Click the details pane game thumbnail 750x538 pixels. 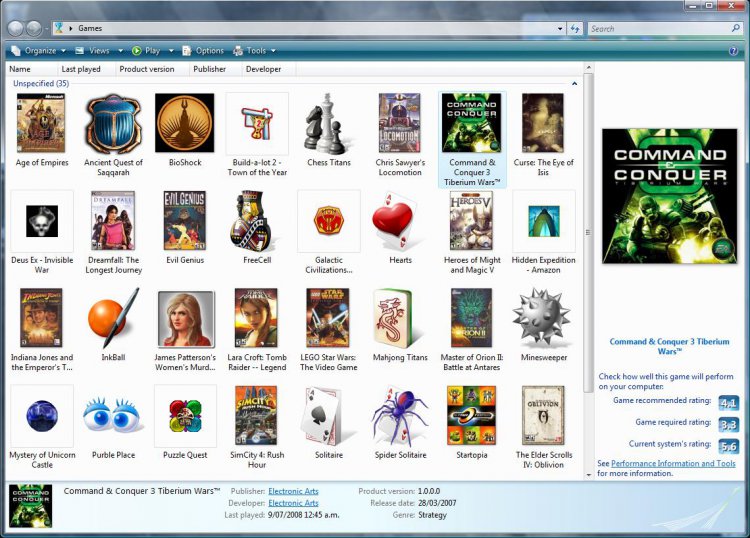click(31, 507)
